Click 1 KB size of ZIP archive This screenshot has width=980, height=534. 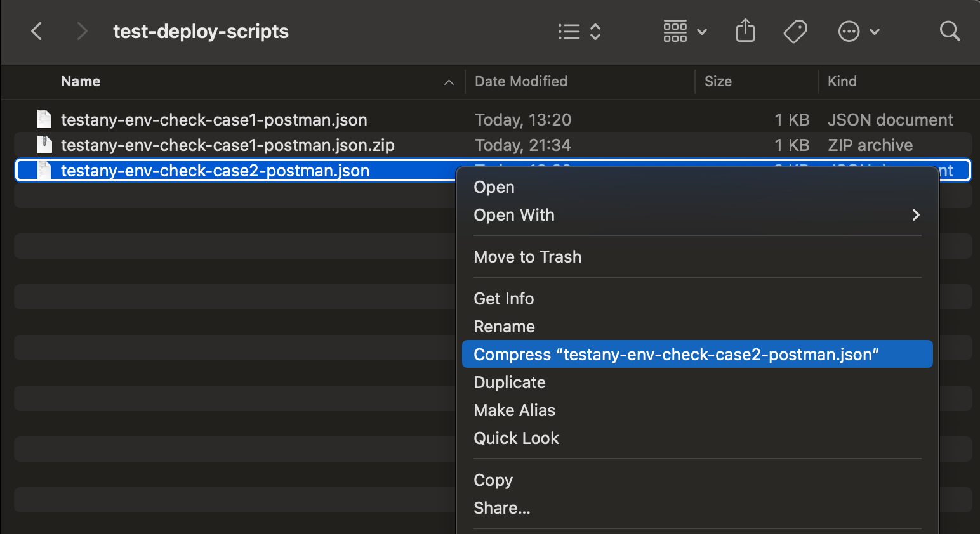point(792,145)
